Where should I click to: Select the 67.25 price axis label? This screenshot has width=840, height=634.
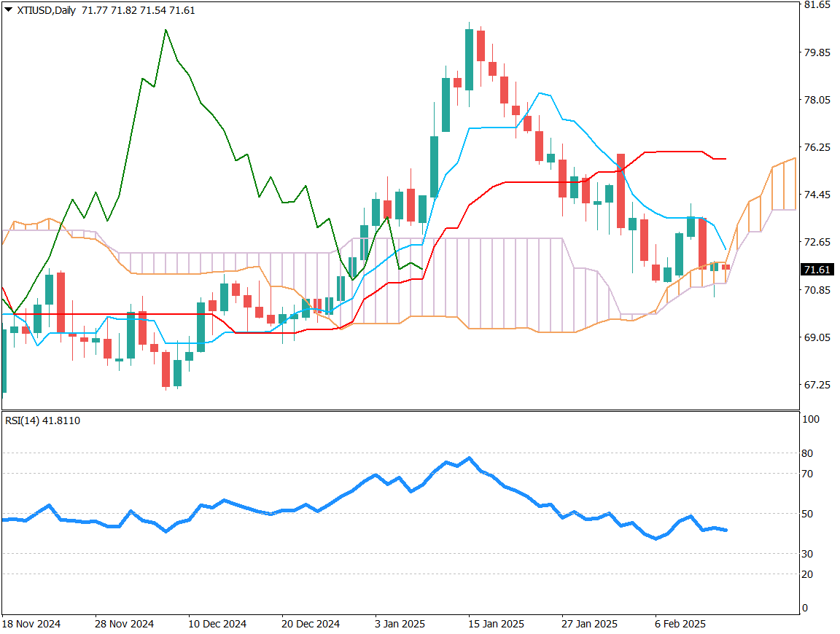tap(816, 385)
